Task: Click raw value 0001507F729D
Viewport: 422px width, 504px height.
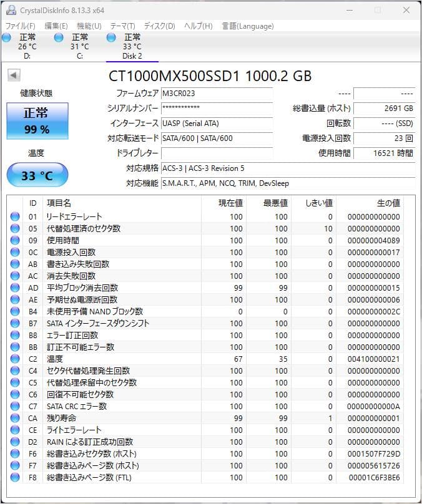Action: click(374, 453)
